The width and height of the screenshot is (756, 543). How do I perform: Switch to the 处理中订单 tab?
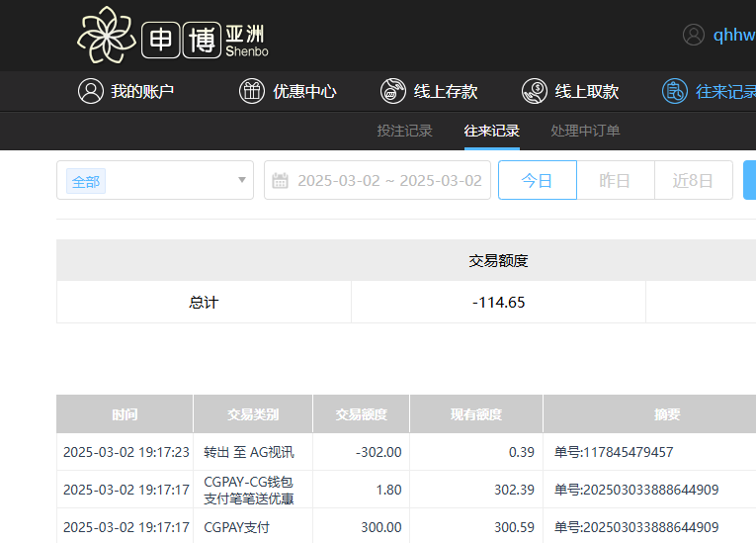coord(585,131)
